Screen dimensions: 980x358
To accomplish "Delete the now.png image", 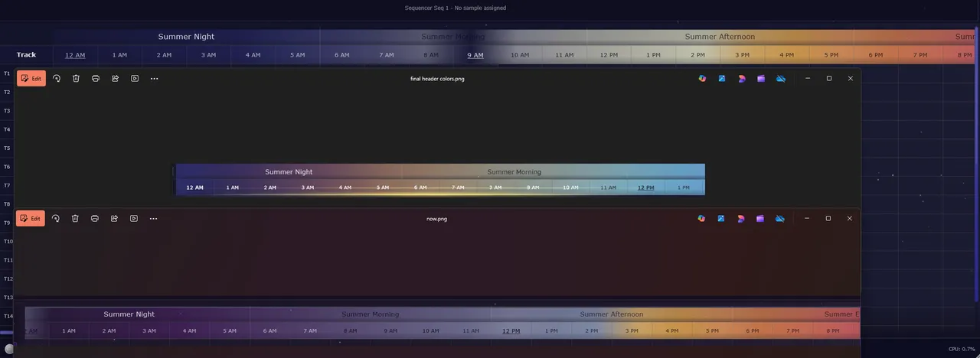I will (75, 218).
